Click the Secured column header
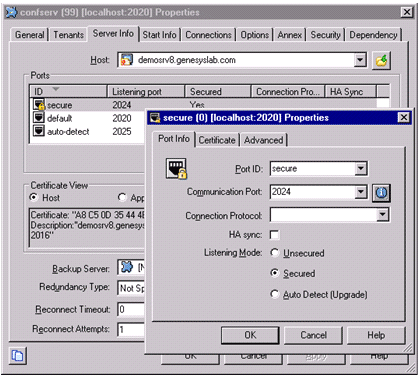Image resolution: width=418 pixels, height=376 pixels. 218,91
